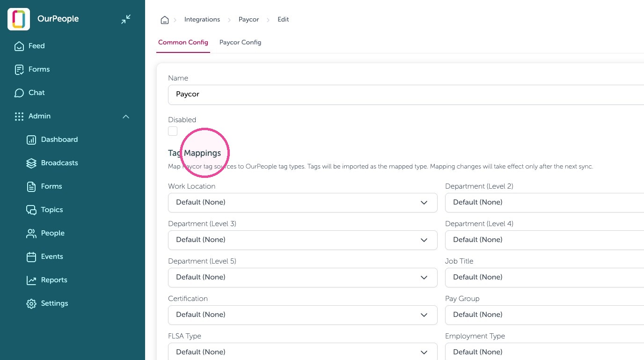Collapse the sidebar with the arrows icon

click(126, 19)
